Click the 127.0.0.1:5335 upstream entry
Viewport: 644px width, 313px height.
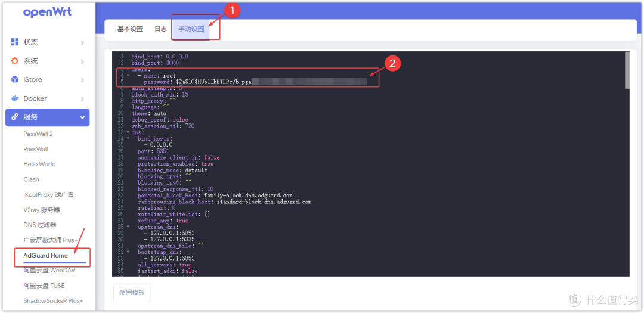pyautogui.click(x=169, y=240)
